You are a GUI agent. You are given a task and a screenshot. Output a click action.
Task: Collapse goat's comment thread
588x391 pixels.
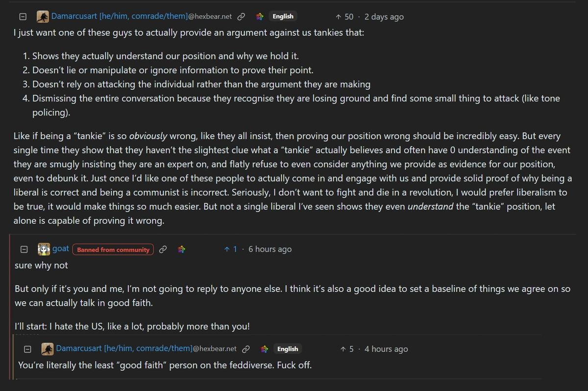(x=23, y=249)
